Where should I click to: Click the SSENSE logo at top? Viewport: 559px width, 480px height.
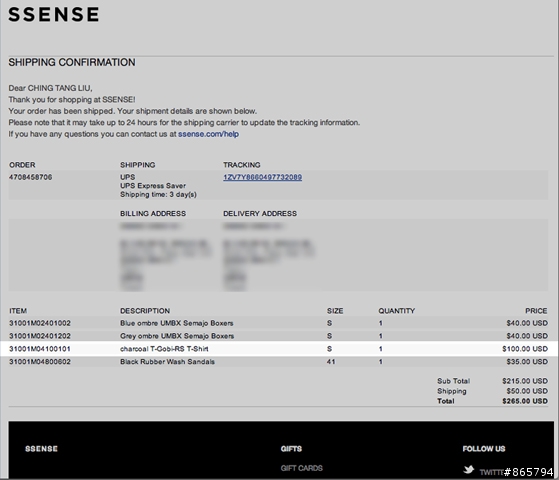(54, 15)
